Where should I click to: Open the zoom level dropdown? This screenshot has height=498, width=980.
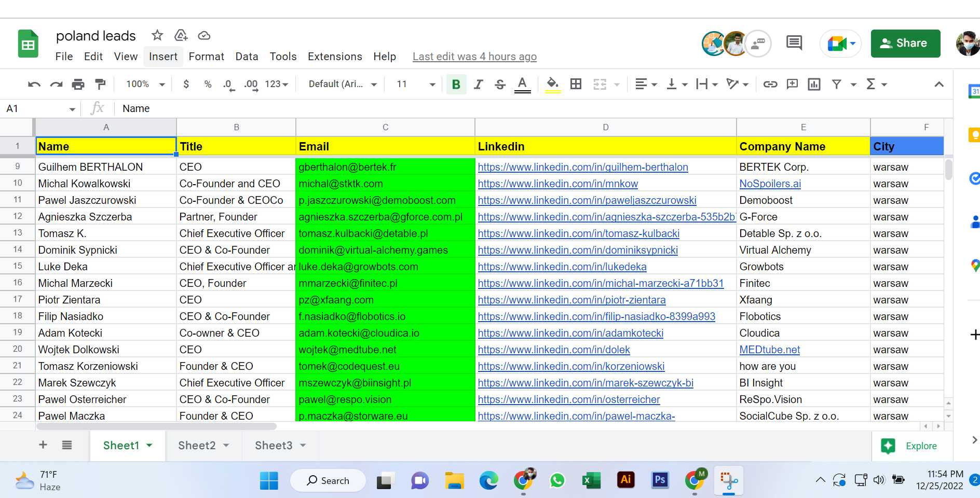click(145, 84)
